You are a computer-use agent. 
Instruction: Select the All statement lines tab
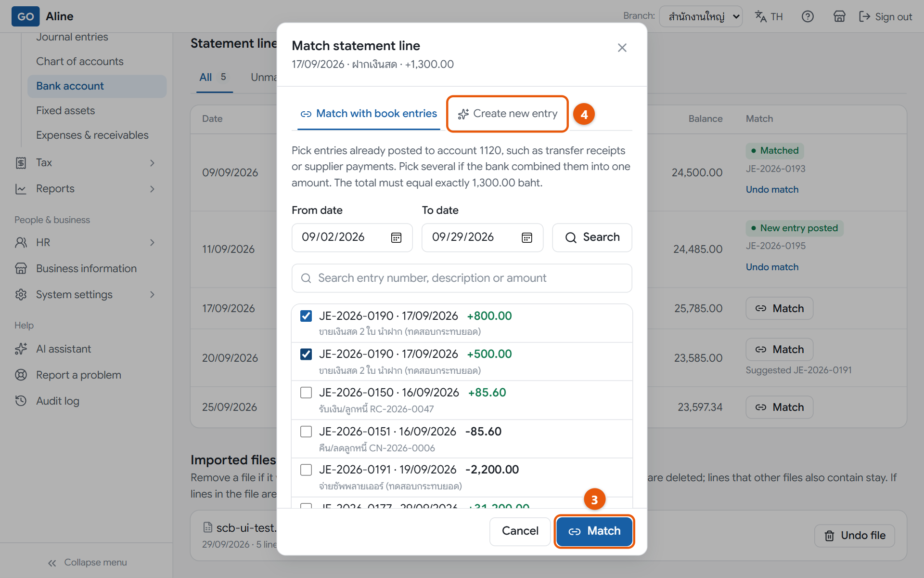(214, 77)
